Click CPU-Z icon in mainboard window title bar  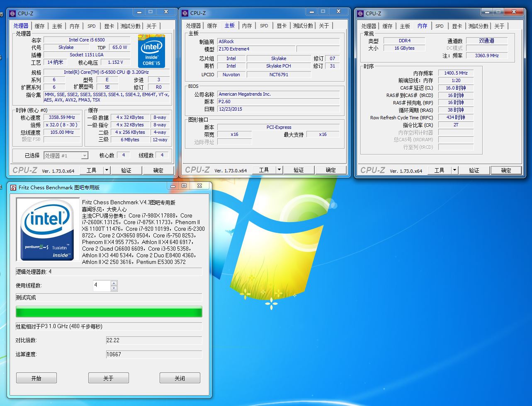tap(185, 13)
